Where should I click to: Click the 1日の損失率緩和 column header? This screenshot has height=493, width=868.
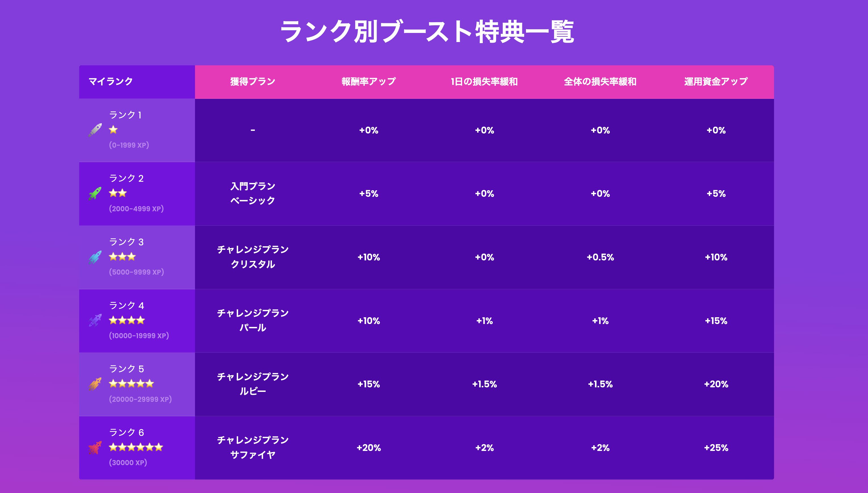[484, 82]
